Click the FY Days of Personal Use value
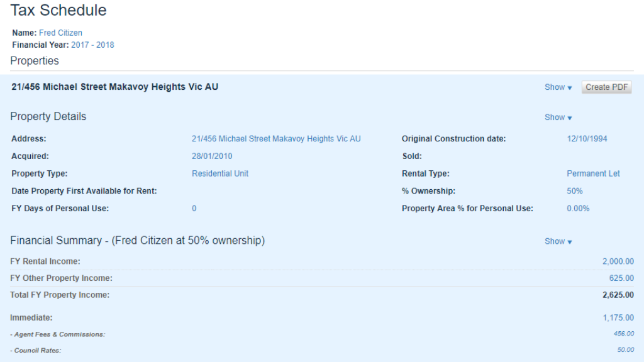644x362 pixels. 194,209
